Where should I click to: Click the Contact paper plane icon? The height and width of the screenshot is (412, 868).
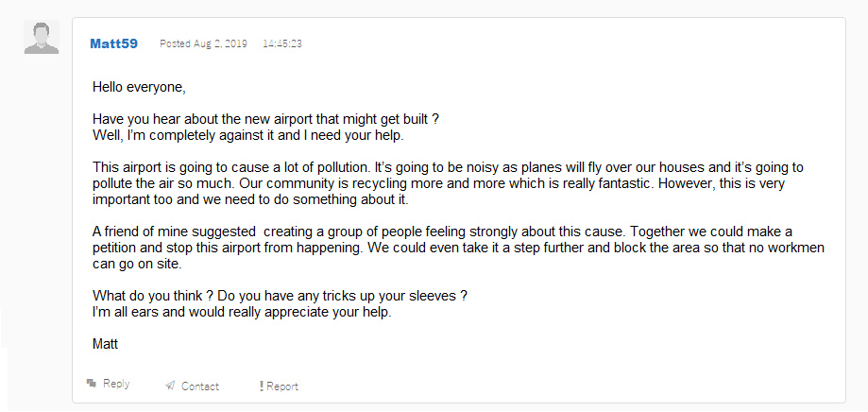170,386
